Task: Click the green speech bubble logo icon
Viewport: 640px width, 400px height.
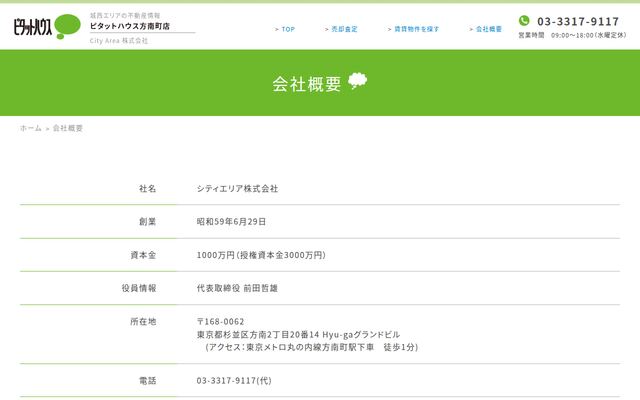Action: (x=67, y=26)
